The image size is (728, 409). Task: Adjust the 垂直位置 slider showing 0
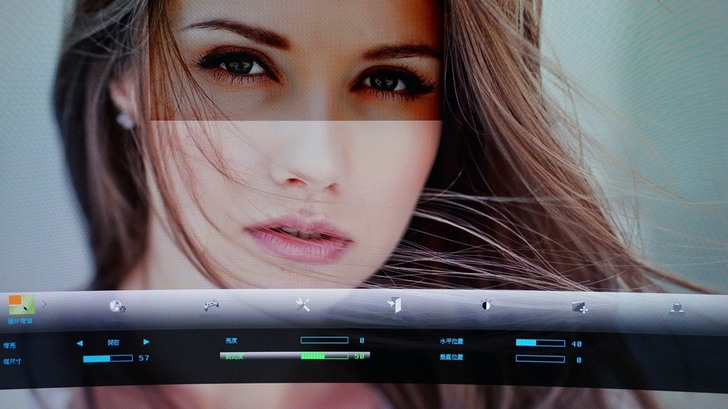pyautogui.click(x=540, y=359)
